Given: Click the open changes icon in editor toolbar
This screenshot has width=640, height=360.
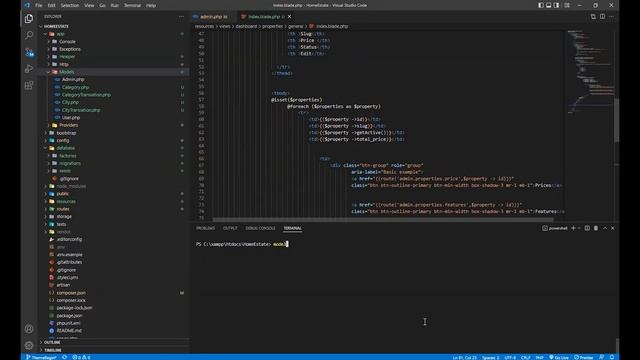Looking at the screenshot, I should pyautogui.click(x=593, y=16).
